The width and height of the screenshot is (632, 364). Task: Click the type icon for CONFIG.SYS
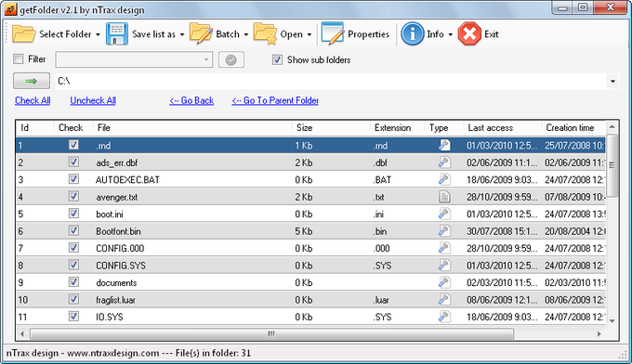point(444,265)
